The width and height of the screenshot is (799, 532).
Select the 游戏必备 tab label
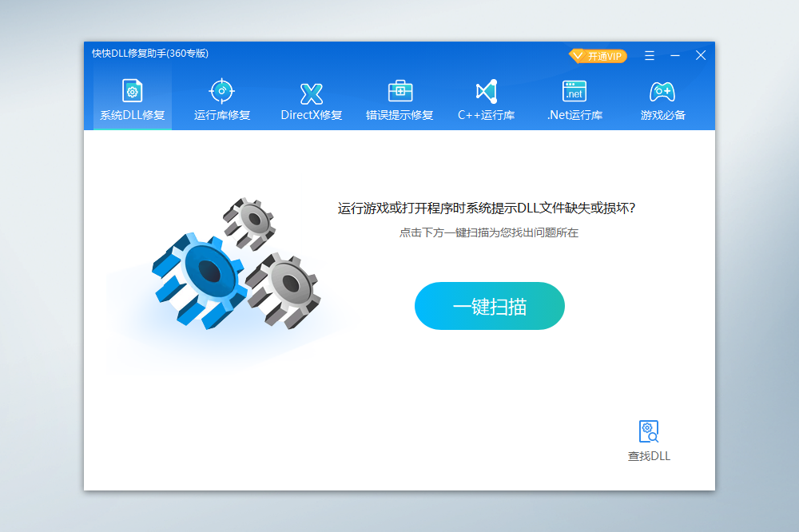pos(663,115)
